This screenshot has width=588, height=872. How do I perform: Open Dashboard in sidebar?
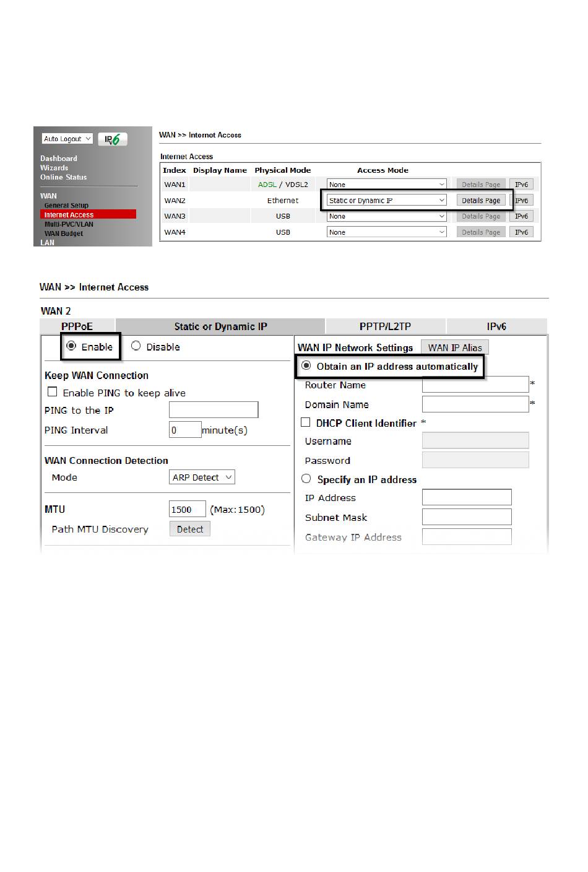click(59, 159)
